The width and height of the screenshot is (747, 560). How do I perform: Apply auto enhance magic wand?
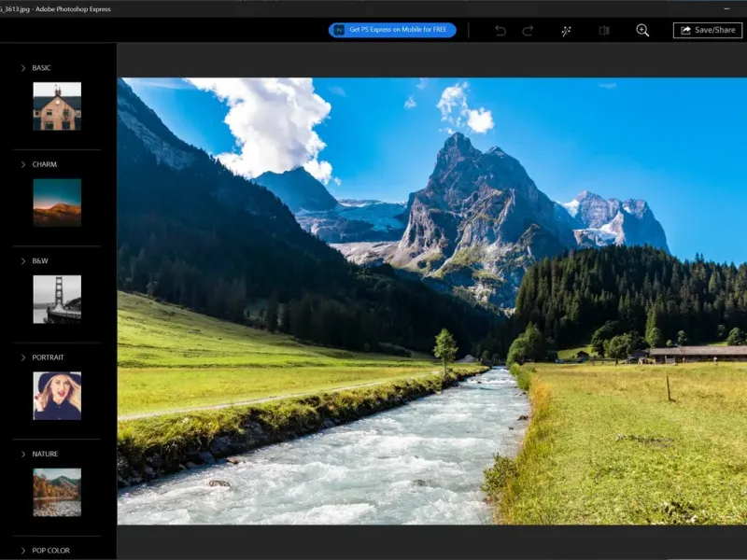coord(566,31)
